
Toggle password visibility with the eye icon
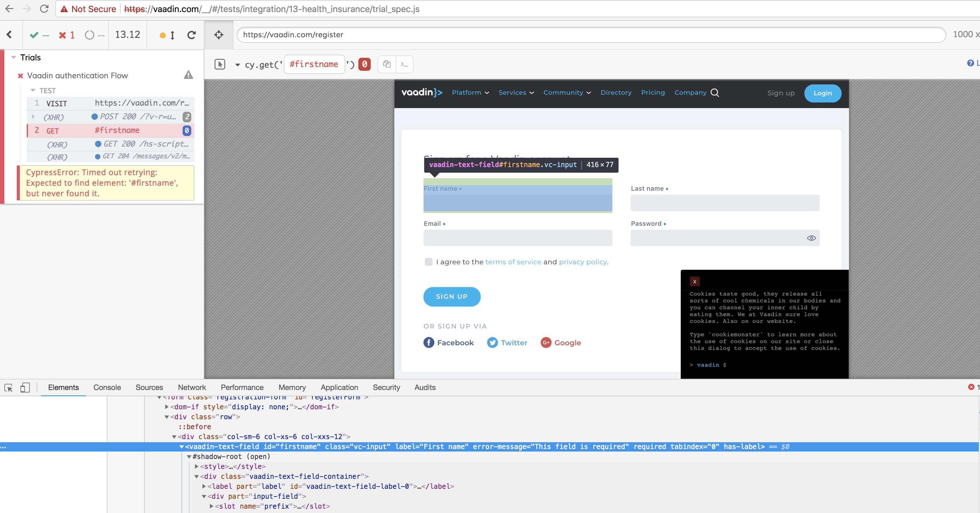812,238
